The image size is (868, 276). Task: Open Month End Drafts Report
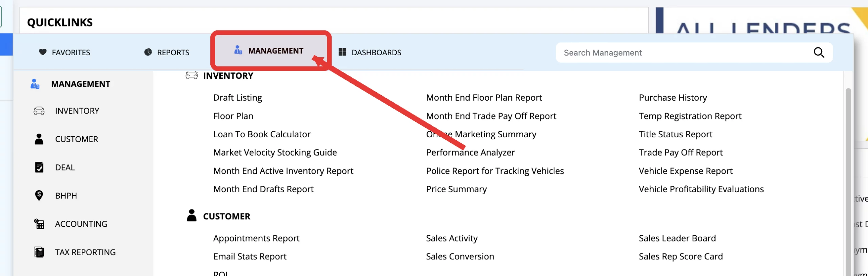click(x=263, y=189)
